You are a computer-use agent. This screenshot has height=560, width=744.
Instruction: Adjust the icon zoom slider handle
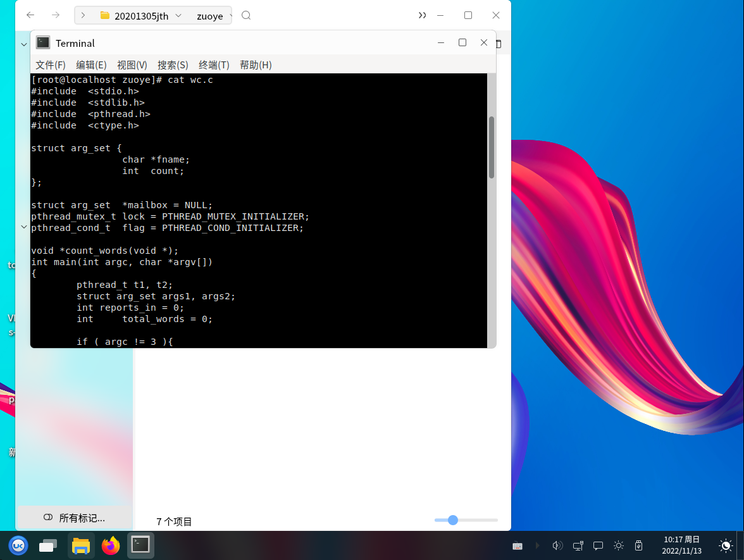pyautogui.click(x=453, y=520)
